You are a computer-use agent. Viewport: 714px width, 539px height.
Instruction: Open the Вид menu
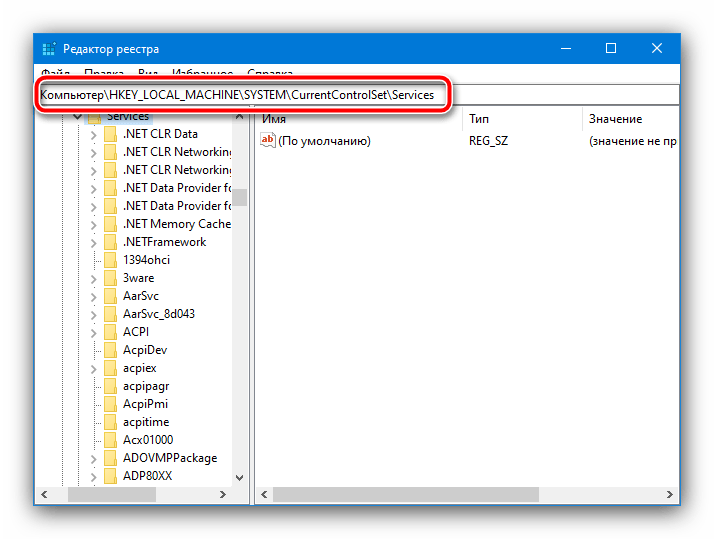click(148, 73)
